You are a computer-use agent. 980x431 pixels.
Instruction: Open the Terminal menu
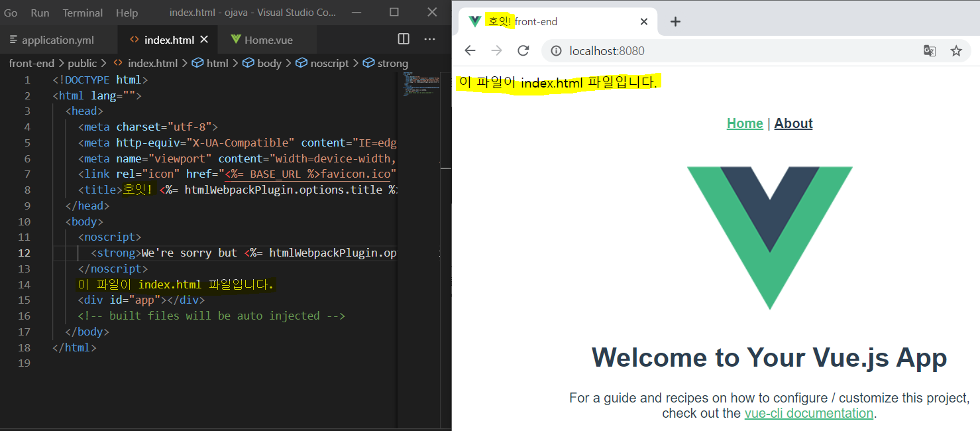point(83,13)
